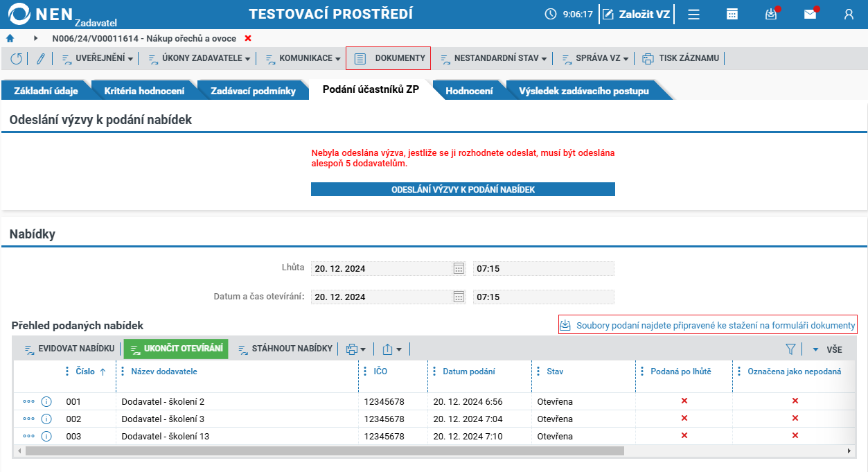Viewport: 868px width, 472px height.
Task: Switch to the Základní údaje tab
Action: click(x=46, y=91)
